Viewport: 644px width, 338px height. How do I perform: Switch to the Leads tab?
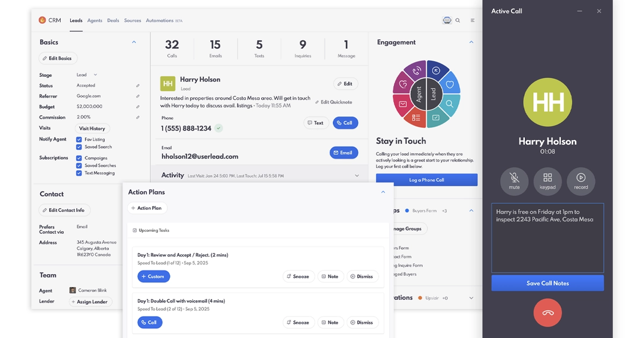tap(76, 20)
